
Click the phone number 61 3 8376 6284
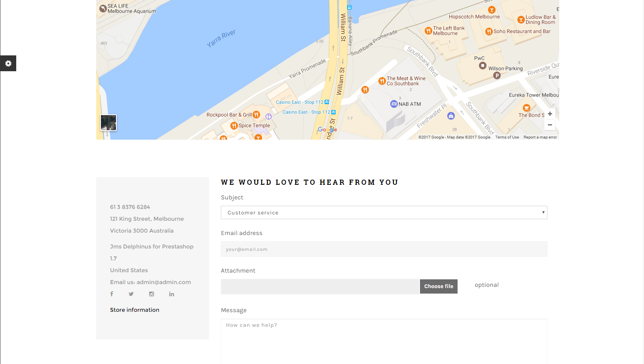coord(130,207)
